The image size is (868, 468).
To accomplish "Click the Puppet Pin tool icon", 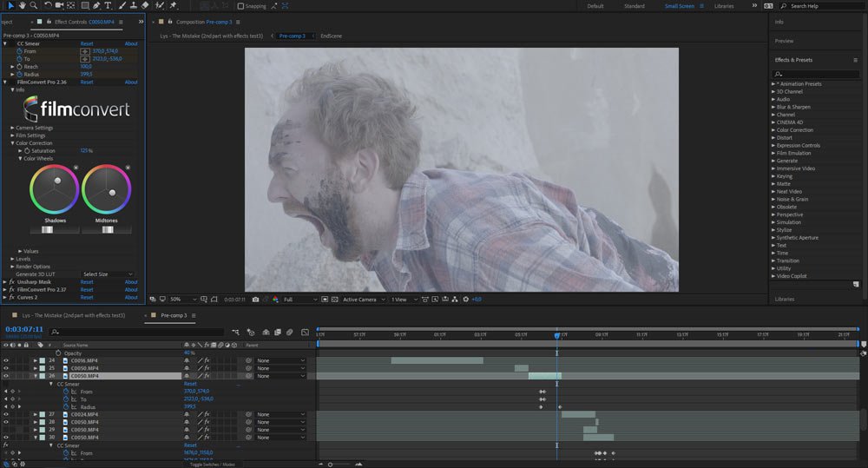I will pyautogui.click(x=174, y=5).
